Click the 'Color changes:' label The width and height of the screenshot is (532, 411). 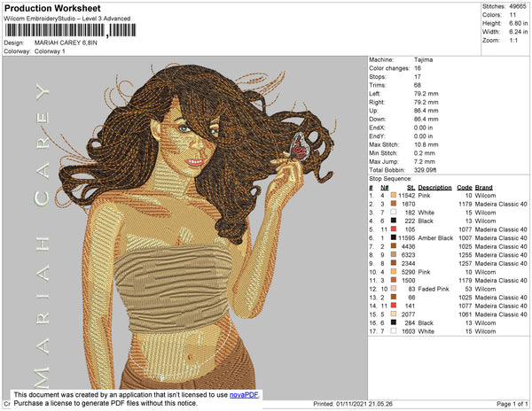(389, 68)
